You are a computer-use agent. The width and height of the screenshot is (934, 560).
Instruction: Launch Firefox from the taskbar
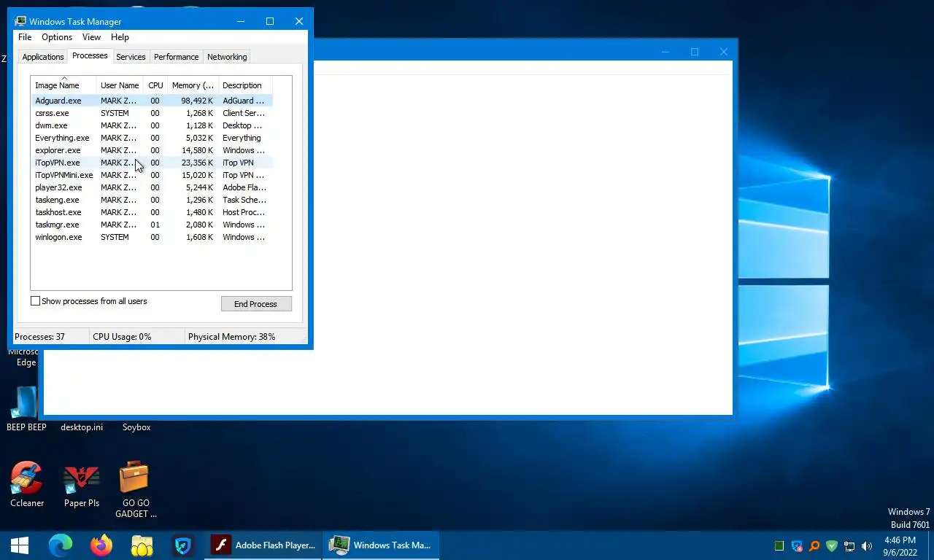101,545
